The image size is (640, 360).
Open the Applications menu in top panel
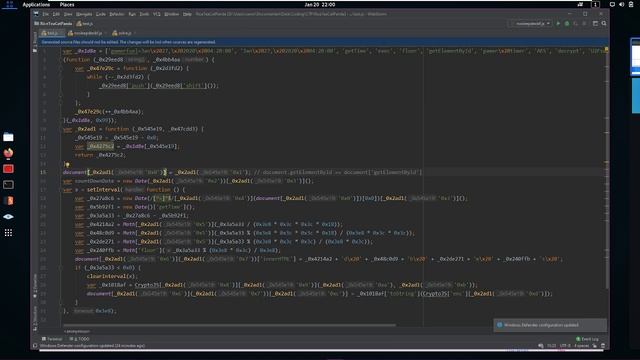click(36, 4)
